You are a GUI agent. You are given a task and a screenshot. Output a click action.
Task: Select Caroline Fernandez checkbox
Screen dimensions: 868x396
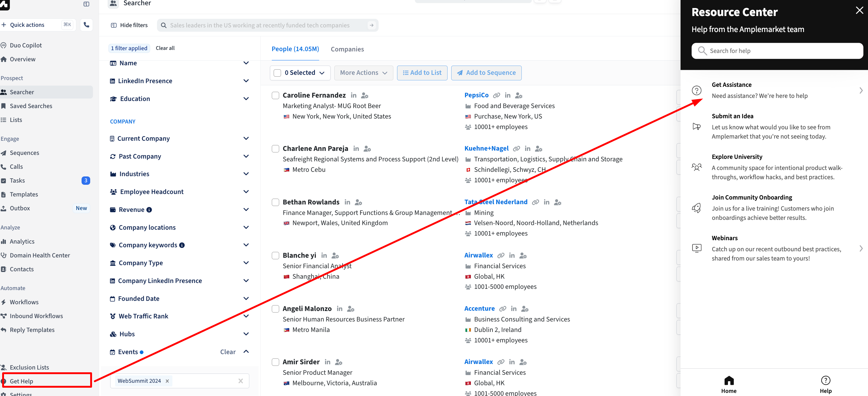click(x=275, y=95)
